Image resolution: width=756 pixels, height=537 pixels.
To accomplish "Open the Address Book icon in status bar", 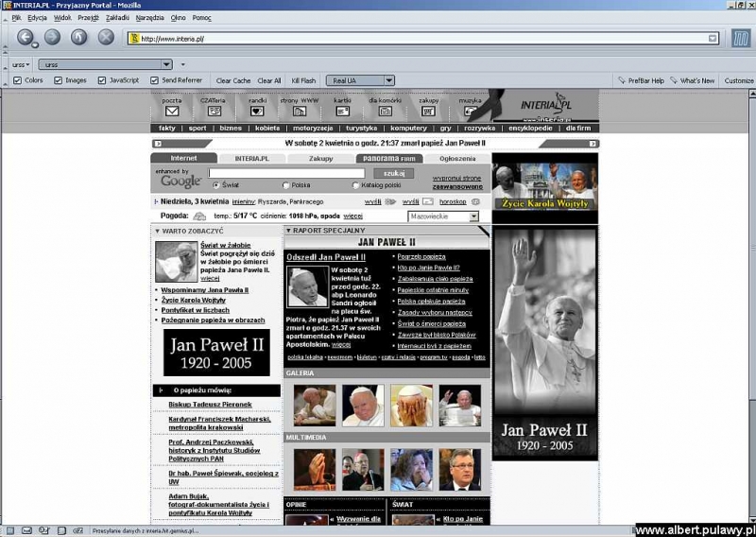I will click(x=61, y=530).
